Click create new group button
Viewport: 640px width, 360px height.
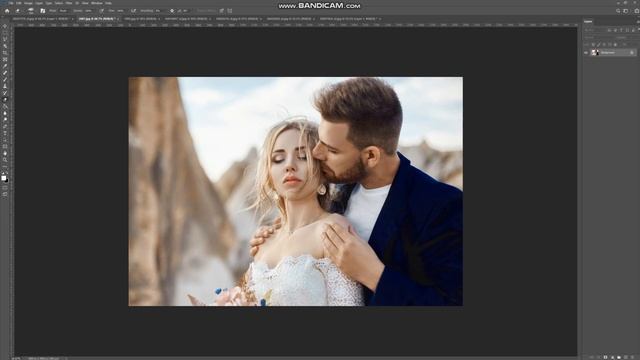[x=619, y=357]
